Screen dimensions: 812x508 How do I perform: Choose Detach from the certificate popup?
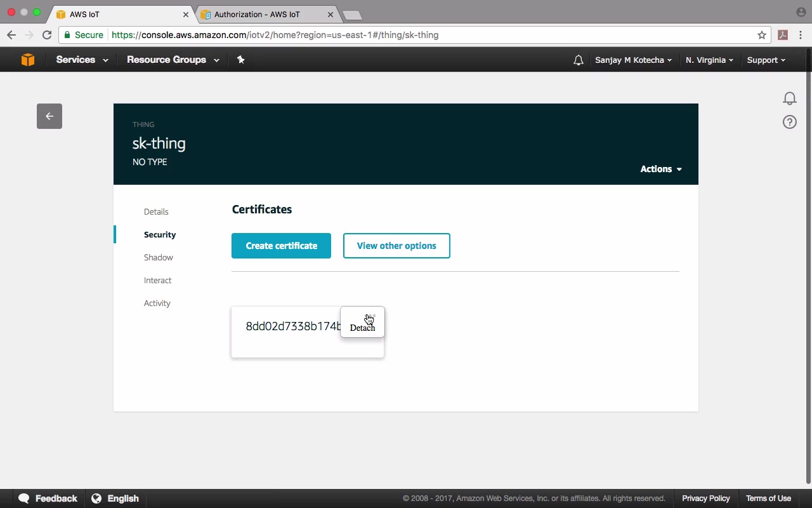pyautogui.click(x=362, y=328)
